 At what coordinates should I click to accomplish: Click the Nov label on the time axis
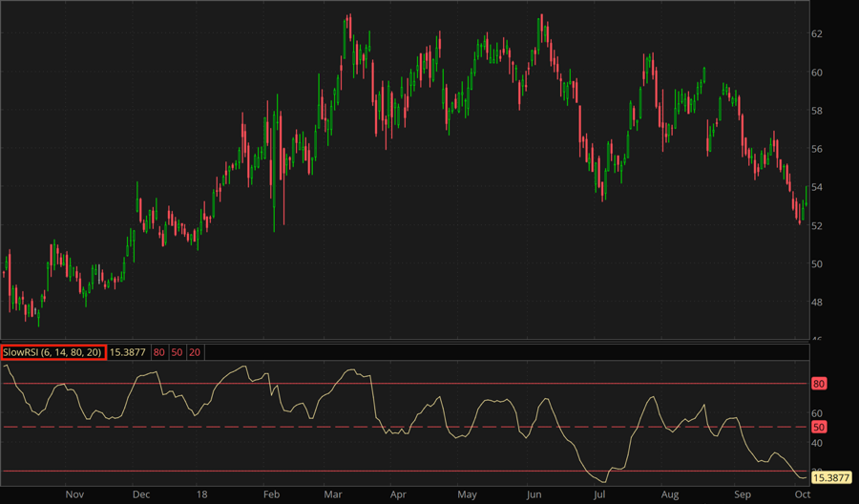(x=75, y=495)
